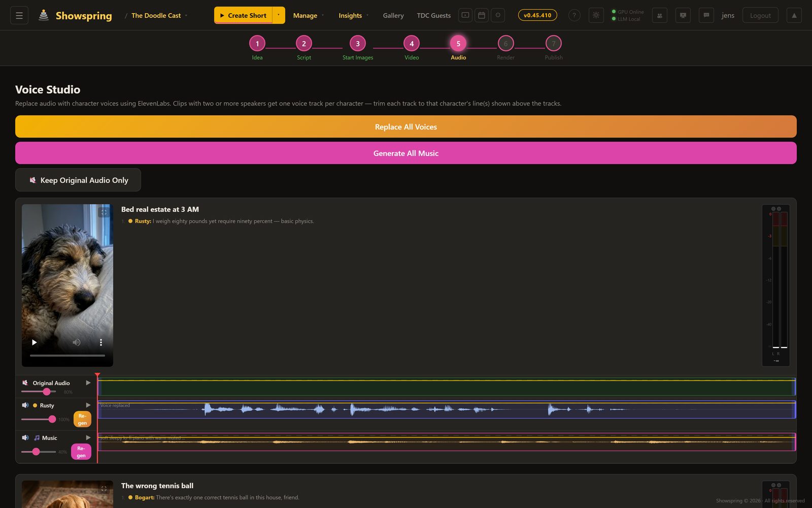Screen dimensions: 812x508
Task: Open the help question mark icon
Action: point(574,15)
